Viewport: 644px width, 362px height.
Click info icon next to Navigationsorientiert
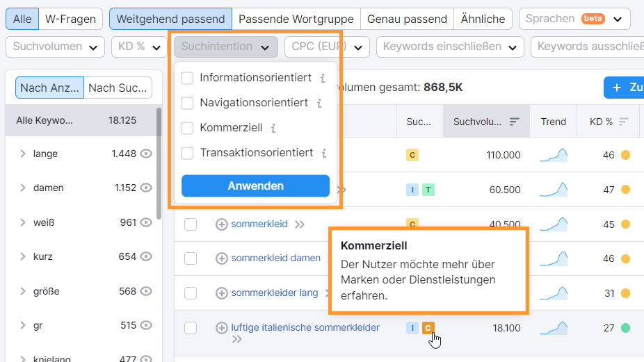pos(319,103)
